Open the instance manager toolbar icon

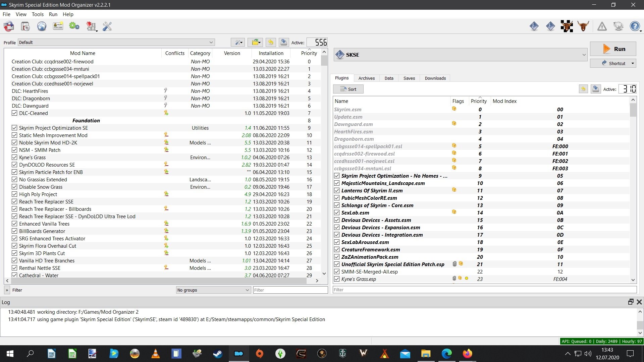tap(9, 26)
